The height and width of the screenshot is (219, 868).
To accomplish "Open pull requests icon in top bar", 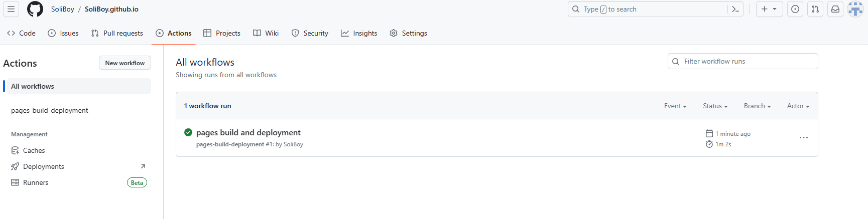I will [815, 9].
